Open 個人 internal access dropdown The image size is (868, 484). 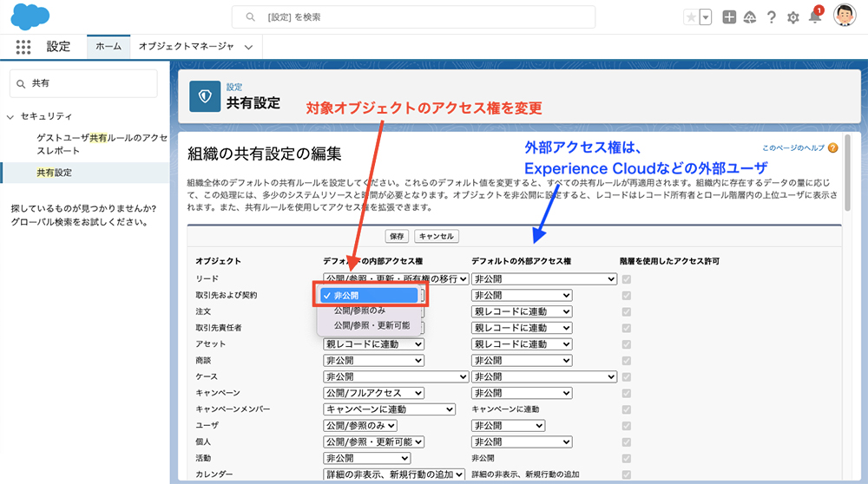point(373,442)
